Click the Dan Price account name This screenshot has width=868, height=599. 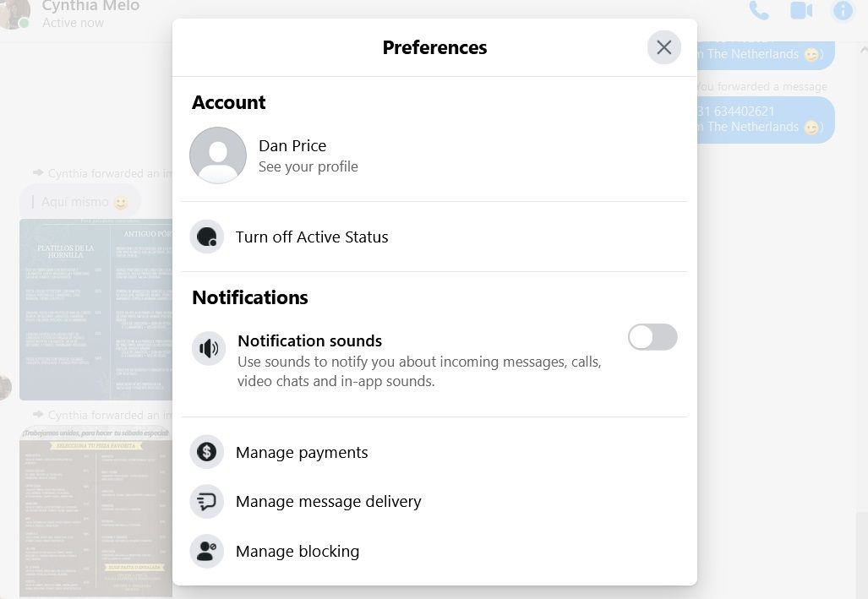292,145
